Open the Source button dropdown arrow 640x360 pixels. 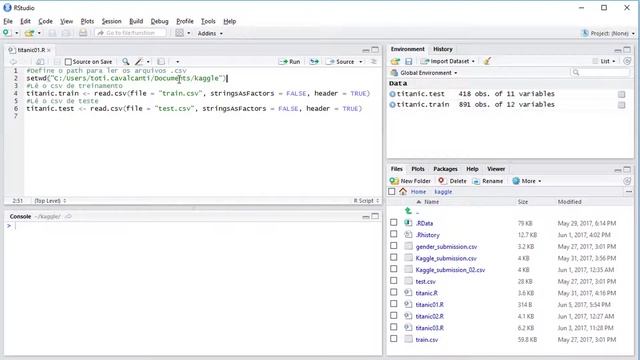360,62
